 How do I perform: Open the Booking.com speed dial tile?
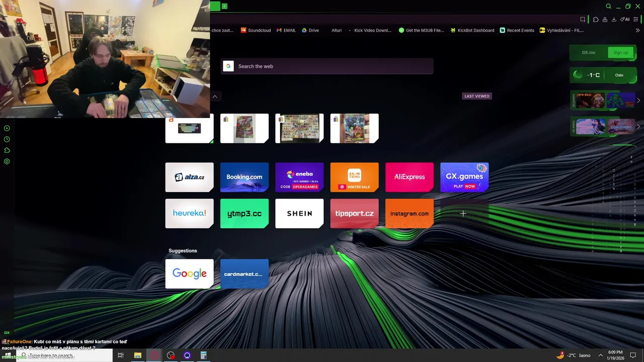(x=245, y=177)
